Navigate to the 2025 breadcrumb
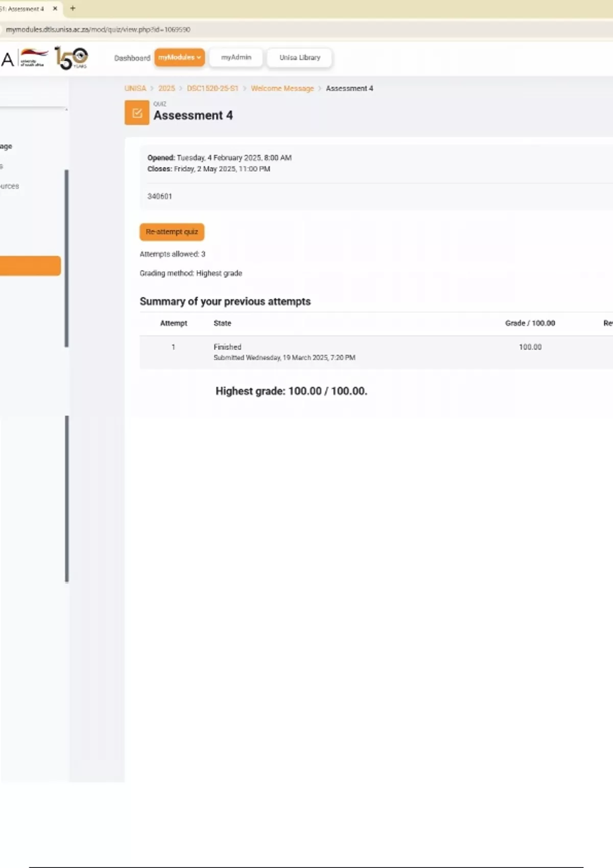Viewport: 613px width, 868px height. click(167, 88)
